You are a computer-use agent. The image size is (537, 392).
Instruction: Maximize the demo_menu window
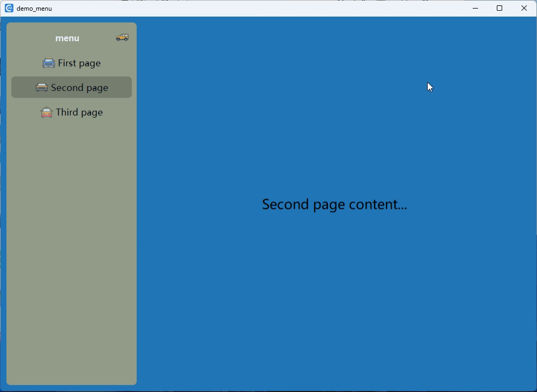pyautogui.click(x=499, y=8)
